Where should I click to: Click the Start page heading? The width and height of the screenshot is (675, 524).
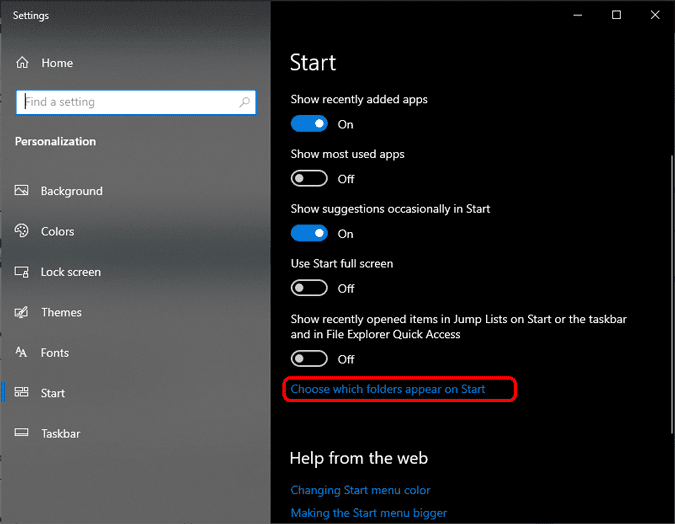[x=313, y=63]
